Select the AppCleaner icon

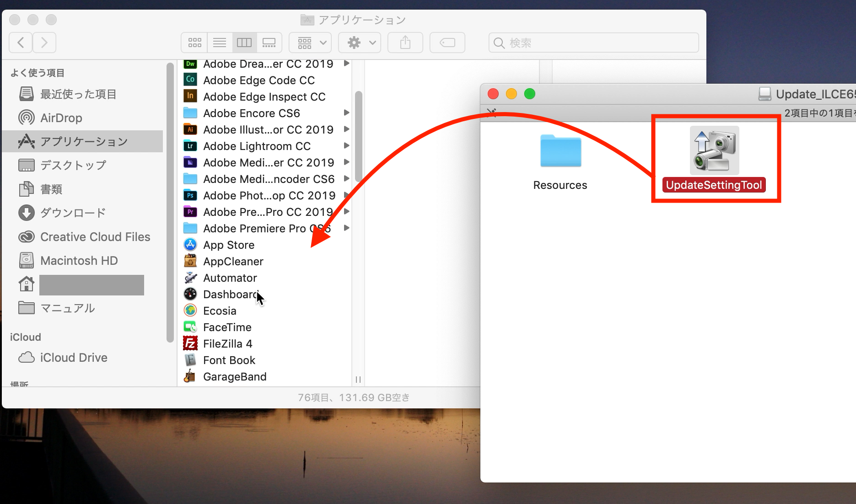click(190, 261)
